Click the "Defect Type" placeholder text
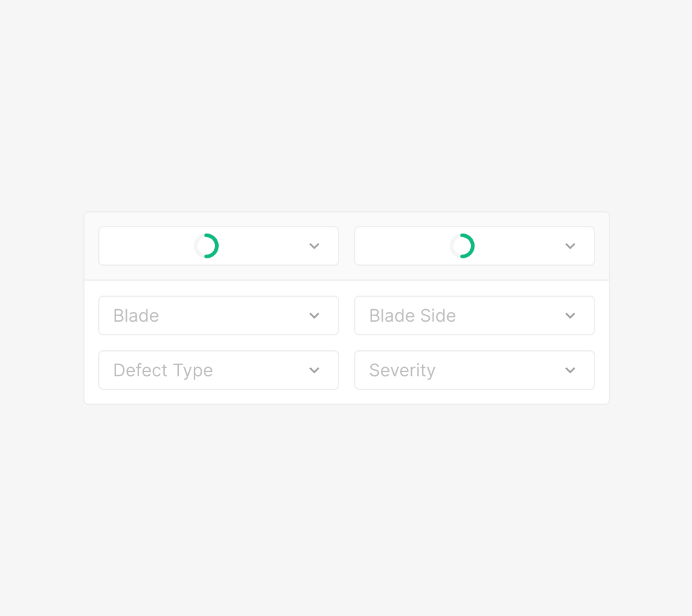Screen dimensions: 692x616 coord(163,370)
